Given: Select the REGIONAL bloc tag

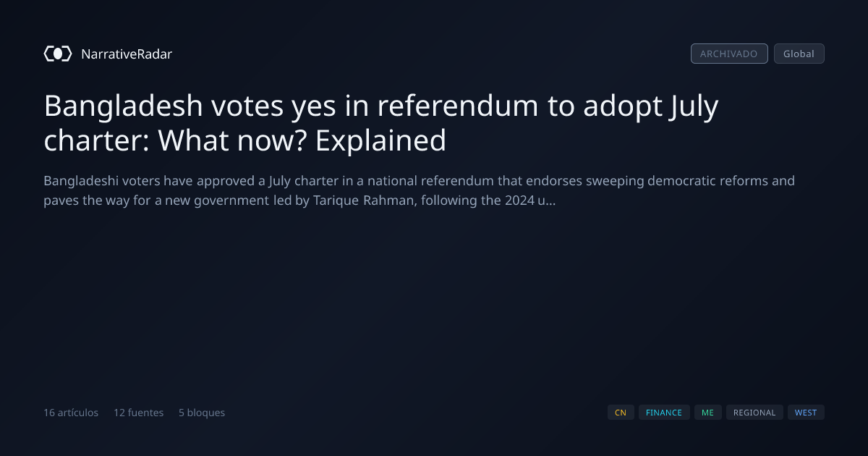Looking at the screenshot, I should [x=754, y=413].
